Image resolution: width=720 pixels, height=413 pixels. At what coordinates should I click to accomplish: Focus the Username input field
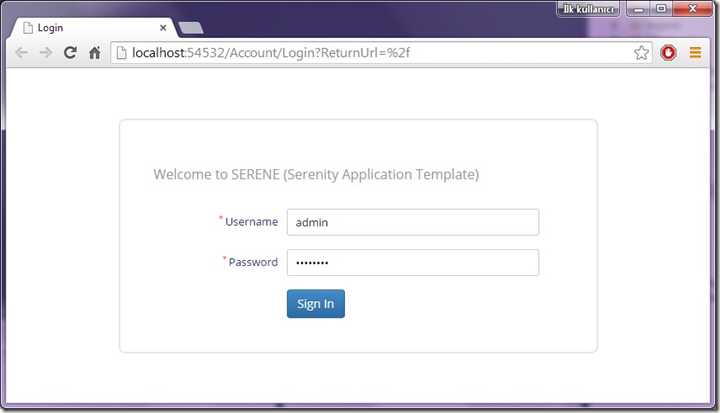(x=413, y=222)
